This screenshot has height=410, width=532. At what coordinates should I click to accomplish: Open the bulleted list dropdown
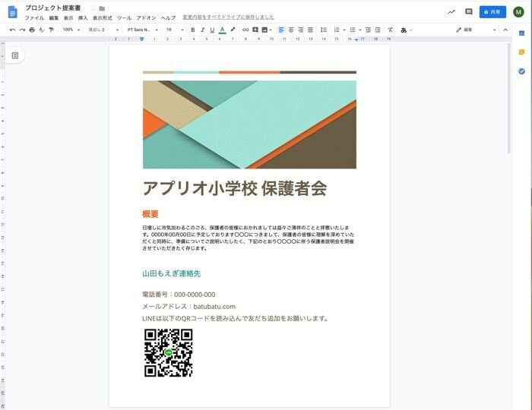coord(355,30)
